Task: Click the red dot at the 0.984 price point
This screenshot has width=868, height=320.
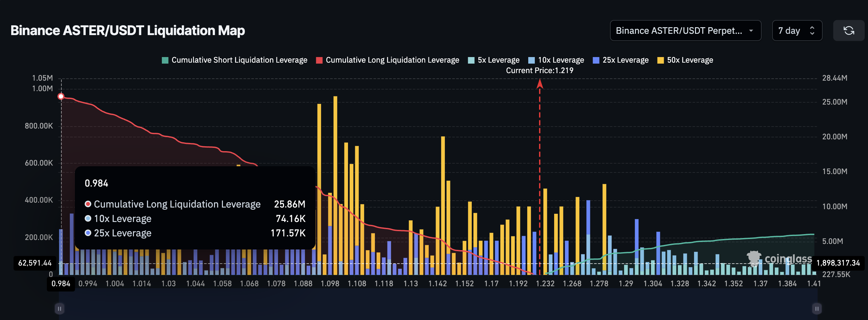Action: [61, 96]
